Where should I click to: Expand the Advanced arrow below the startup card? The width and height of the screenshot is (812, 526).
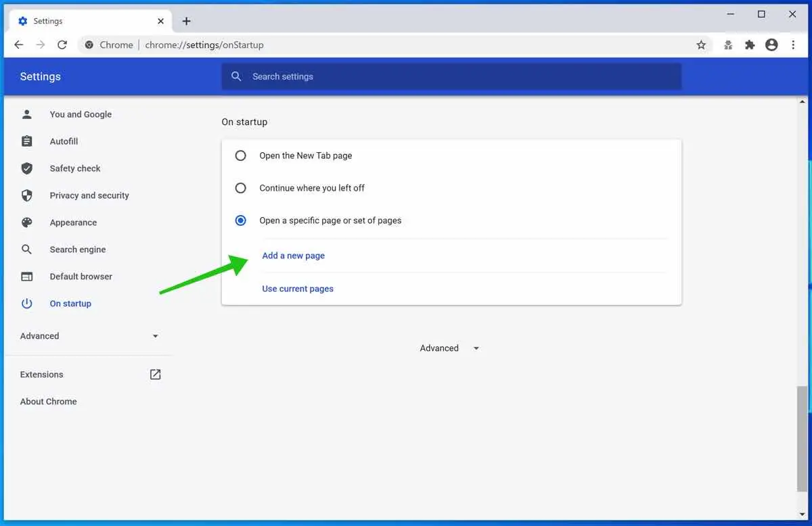[x=476, y=348]
